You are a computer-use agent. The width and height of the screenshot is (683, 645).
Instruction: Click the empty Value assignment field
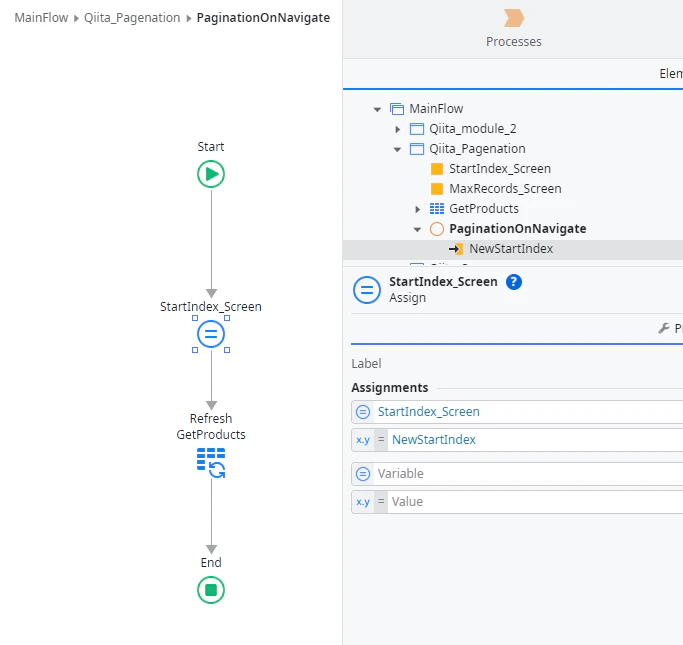point(517,502)
